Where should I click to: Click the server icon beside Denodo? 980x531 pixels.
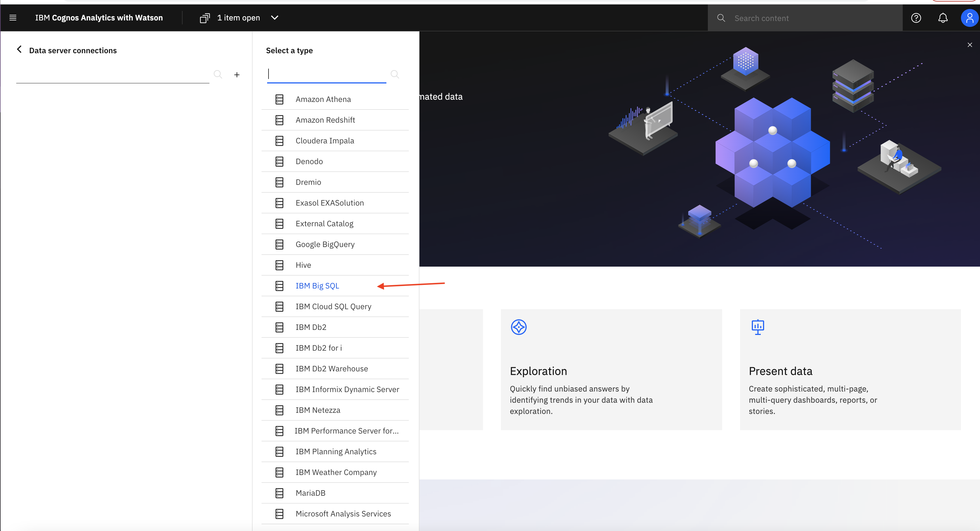[279, 161]
